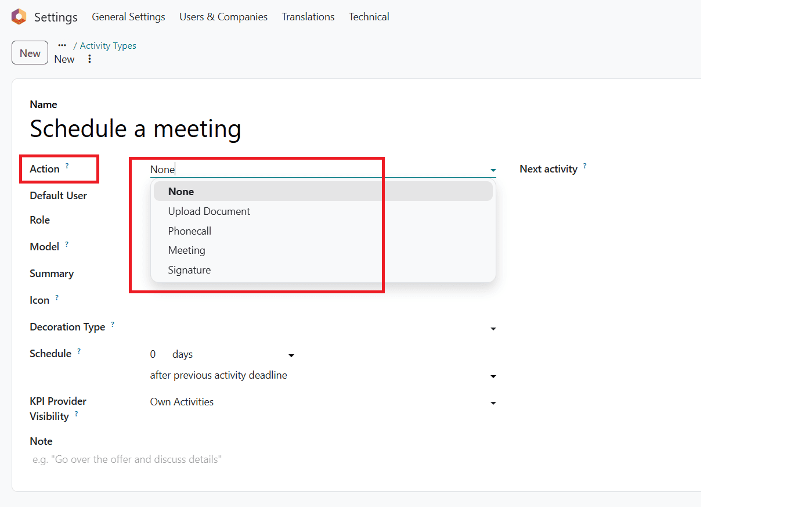Open the Translations menu
This screenshot has width=812, height=507.
[308, 17]
